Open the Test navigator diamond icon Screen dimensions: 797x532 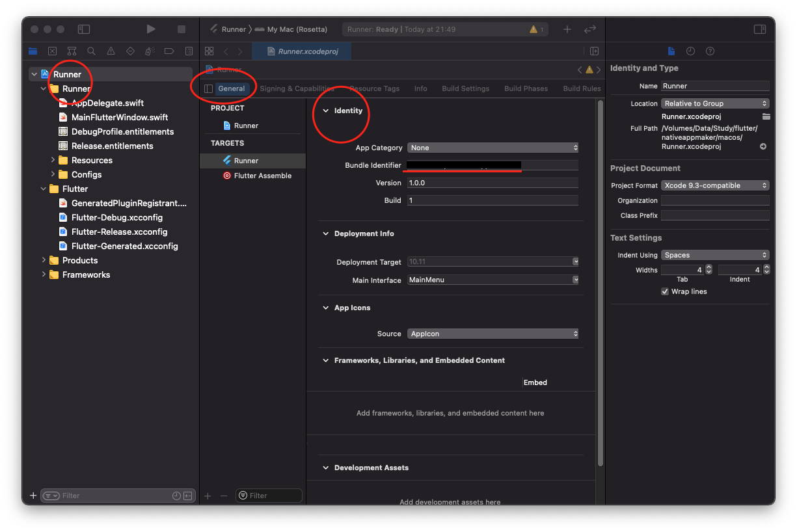point(130,51)
